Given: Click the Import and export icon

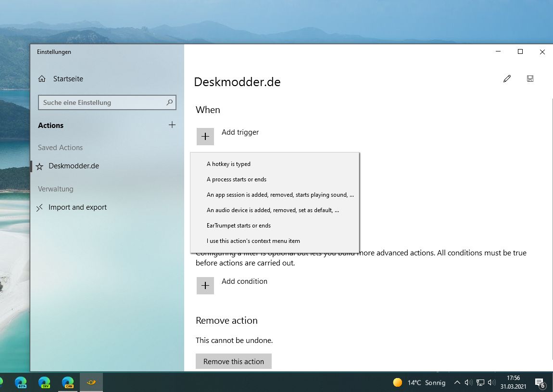Looking at the screenshot, I should 39,208.
